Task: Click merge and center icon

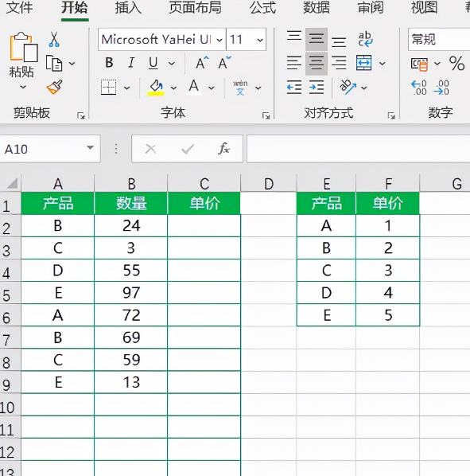Action: pyautogui.click(x=364, y=63)
